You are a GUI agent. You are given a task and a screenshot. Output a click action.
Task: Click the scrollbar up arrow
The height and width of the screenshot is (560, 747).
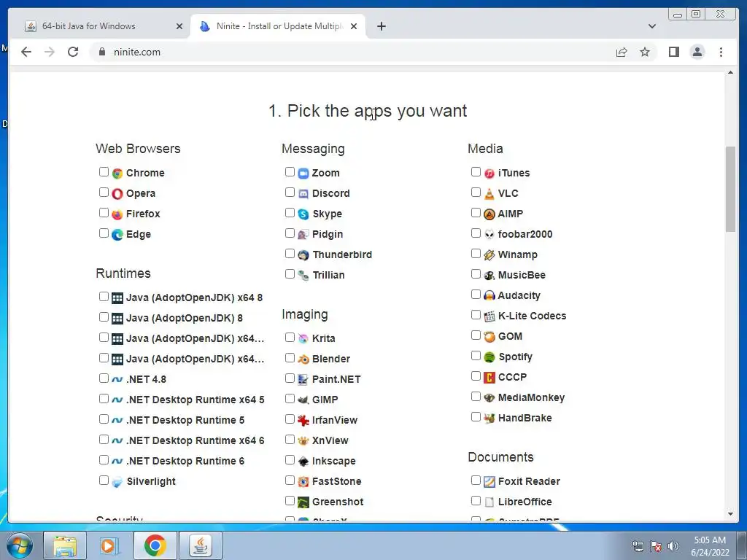(x=730, y=73)
